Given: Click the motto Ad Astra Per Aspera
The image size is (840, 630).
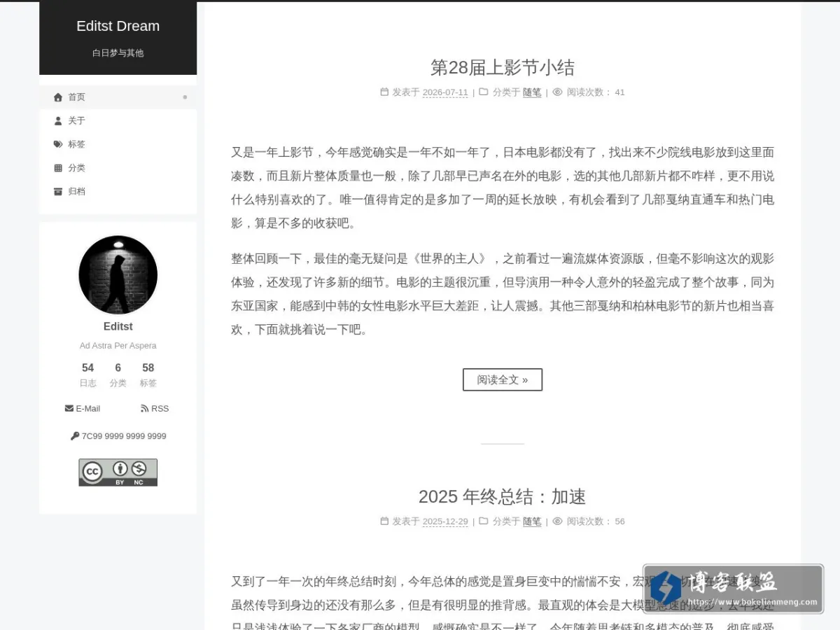Looking at the screenshot, I should 118,345.
